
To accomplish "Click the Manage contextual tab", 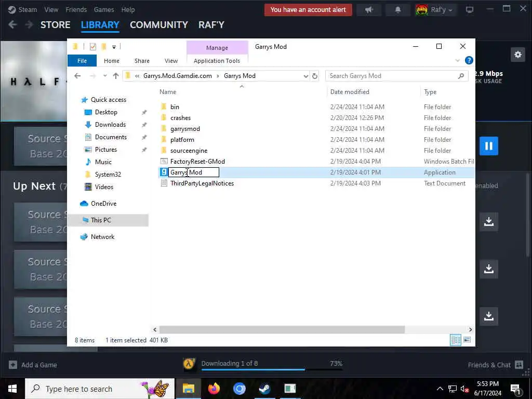I will point(217,48).
